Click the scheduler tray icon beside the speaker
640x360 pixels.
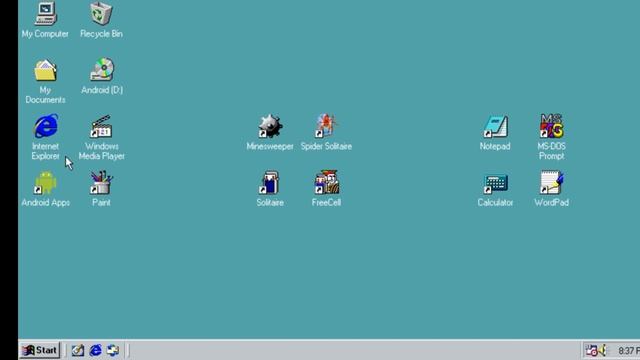coord(591,350)
